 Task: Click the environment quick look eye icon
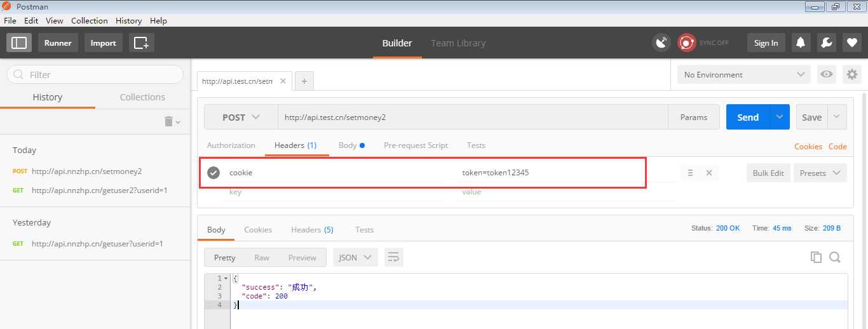coord(826,74)
